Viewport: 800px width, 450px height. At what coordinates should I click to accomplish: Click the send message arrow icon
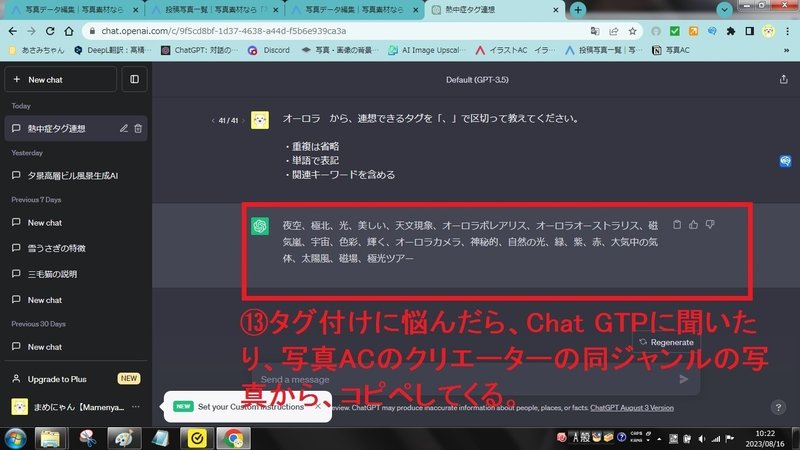coord(684,379)
